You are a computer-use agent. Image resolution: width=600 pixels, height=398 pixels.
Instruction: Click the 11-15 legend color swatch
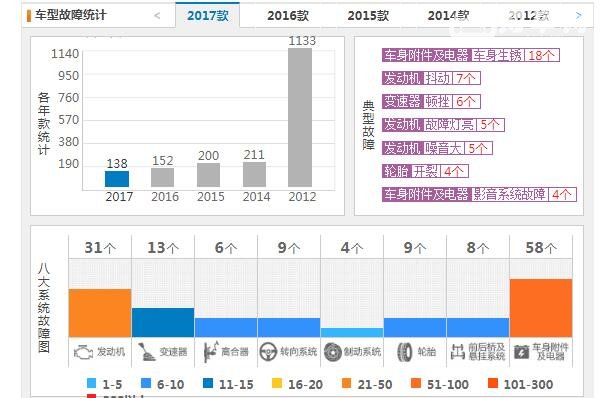(x=208, y=383)
